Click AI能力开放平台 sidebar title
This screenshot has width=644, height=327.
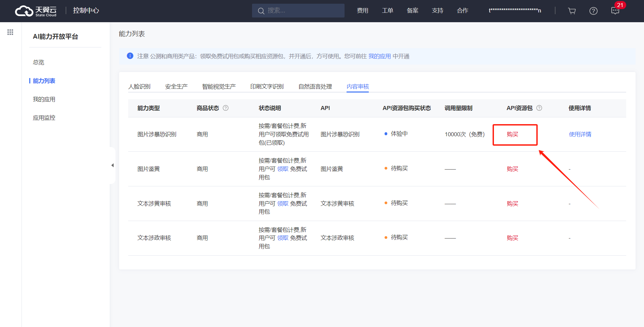coord(56,36)
